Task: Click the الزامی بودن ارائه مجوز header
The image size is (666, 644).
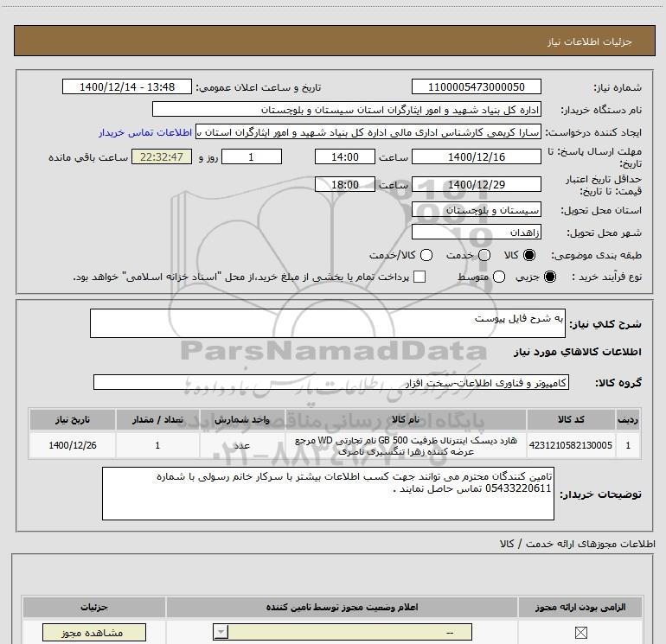Action: [580, 607]
